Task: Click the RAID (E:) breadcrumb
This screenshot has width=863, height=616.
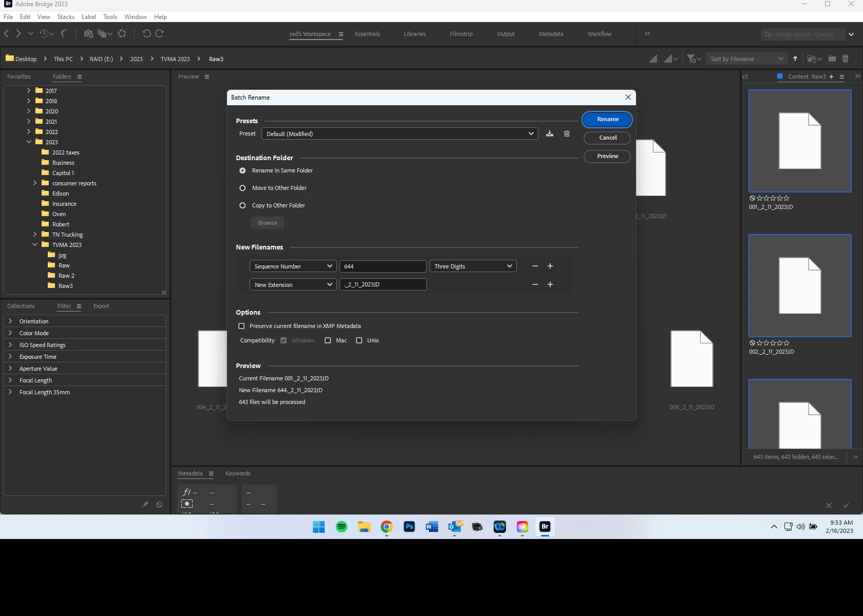Action: pos(101,59)
